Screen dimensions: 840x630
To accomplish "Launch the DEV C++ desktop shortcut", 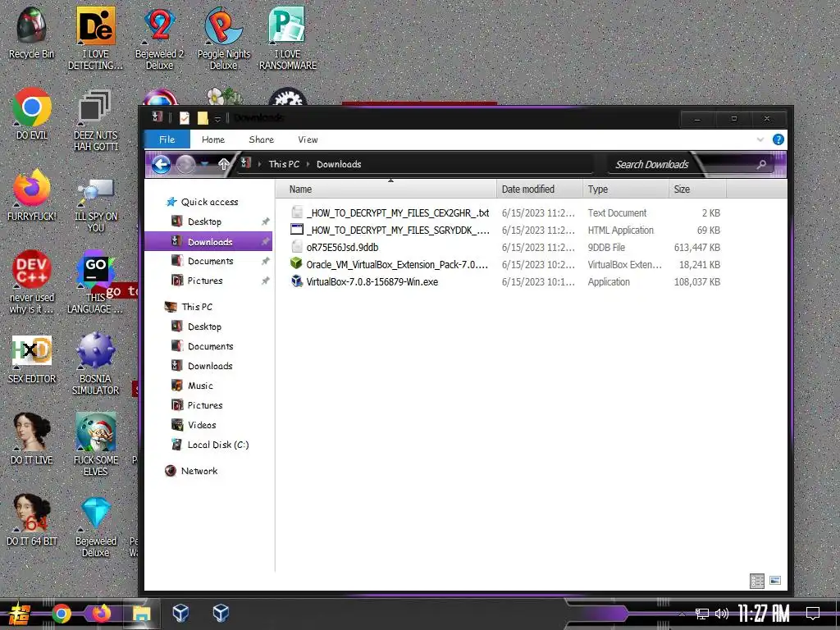I will tap(32, 282).
